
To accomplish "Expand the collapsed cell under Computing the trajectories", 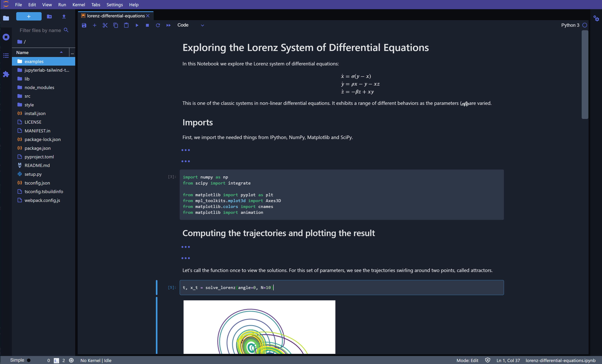I will [186, 247].
